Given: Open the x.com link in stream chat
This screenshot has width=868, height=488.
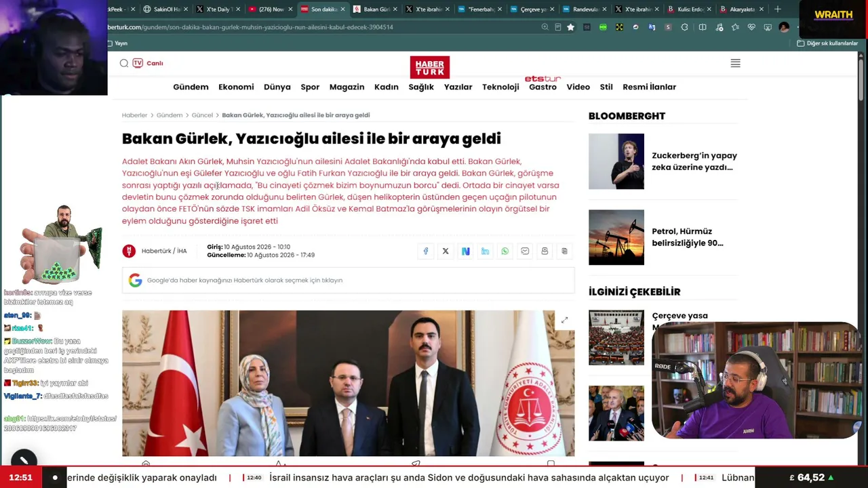Looking at the screenshot, I should click(60, 424).
